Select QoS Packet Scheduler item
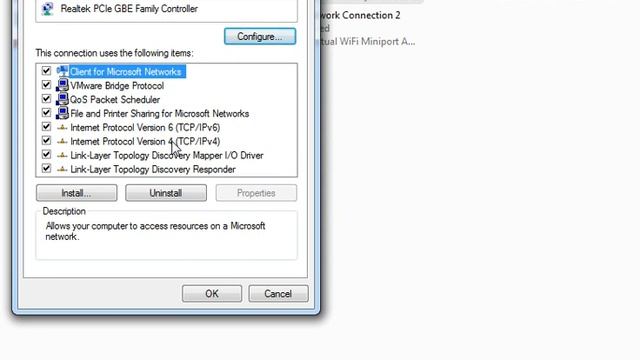 pos(115,100)
